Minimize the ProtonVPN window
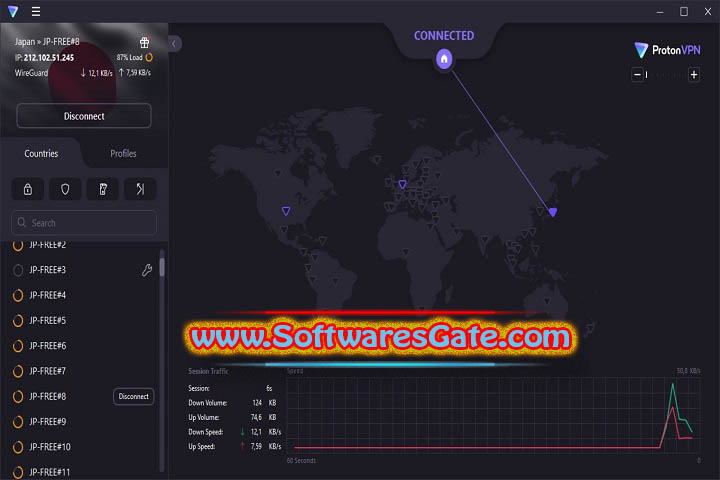 660,12
